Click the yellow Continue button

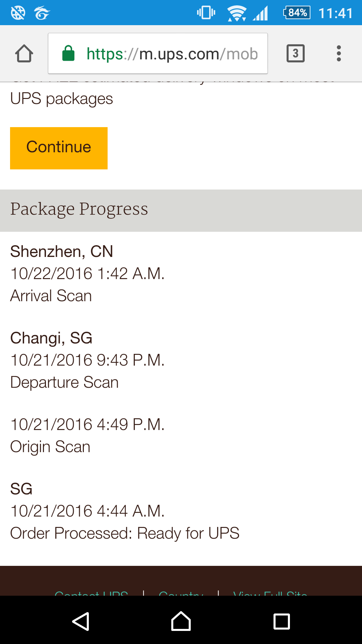tap(59, 148)
